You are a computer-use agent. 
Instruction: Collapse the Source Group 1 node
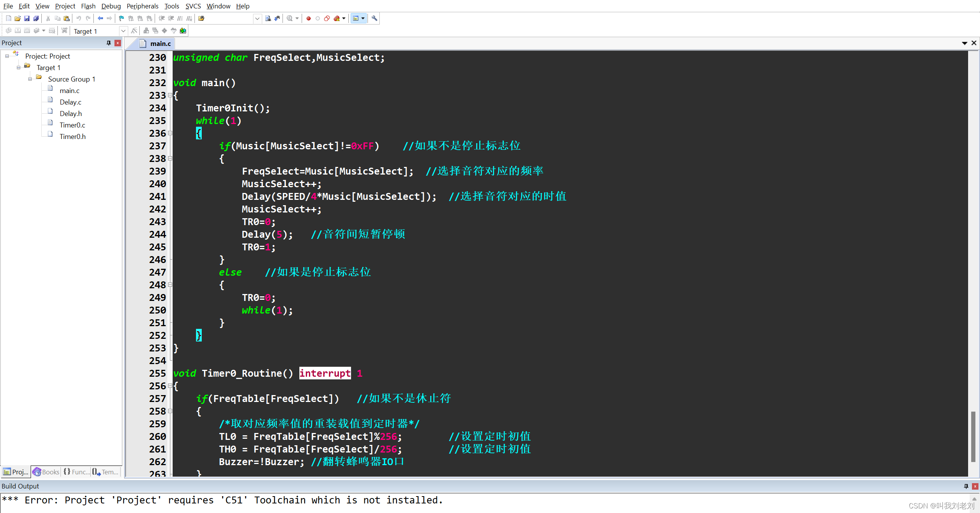tap(30, 79)
